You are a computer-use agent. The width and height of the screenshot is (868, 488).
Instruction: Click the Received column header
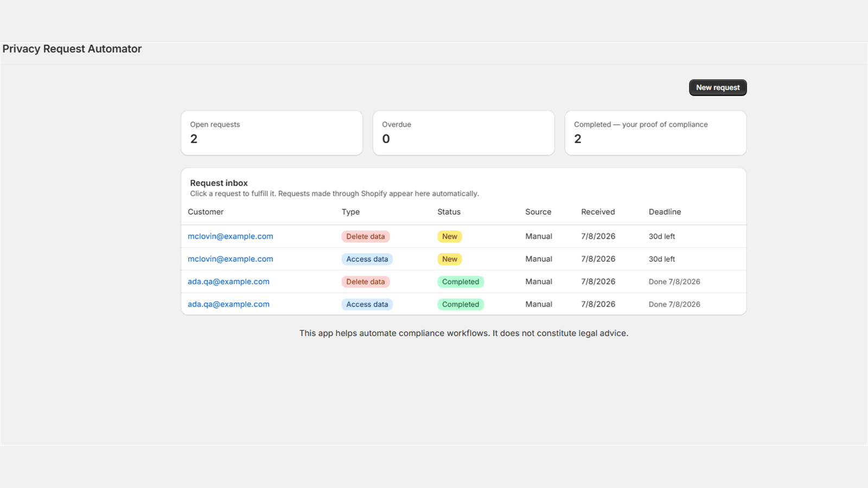[x=598, y=212]
